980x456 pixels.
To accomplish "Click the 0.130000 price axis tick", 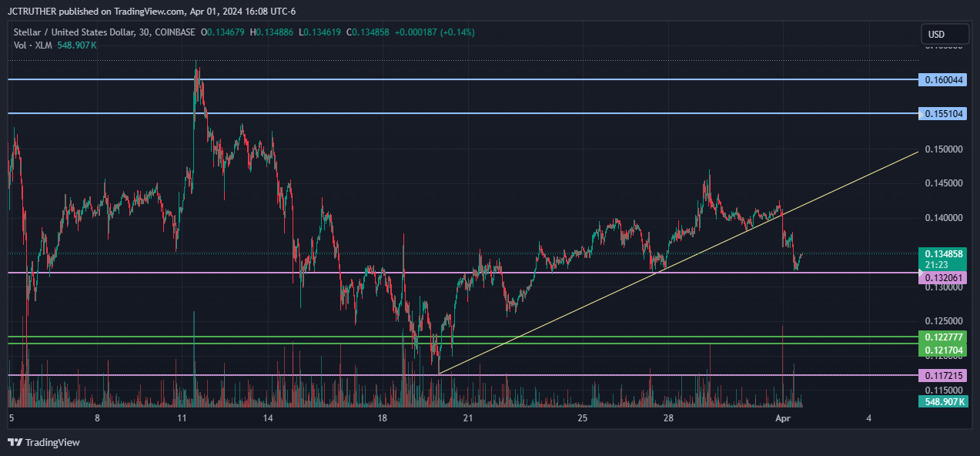I will [x=943, y=287].
